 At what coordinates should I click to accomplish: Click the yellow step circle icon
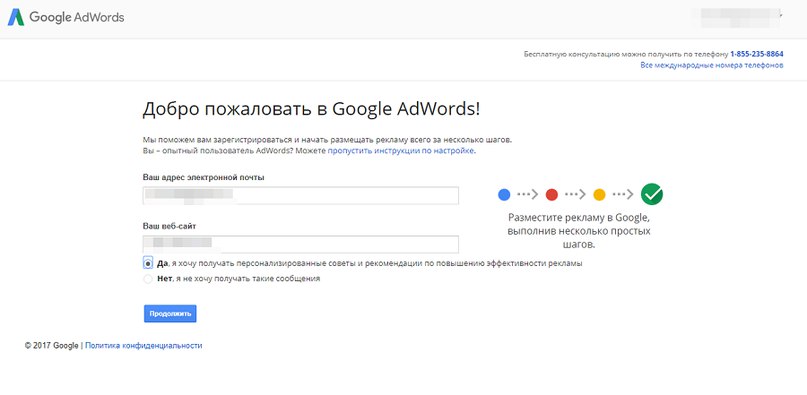[599, 195]
